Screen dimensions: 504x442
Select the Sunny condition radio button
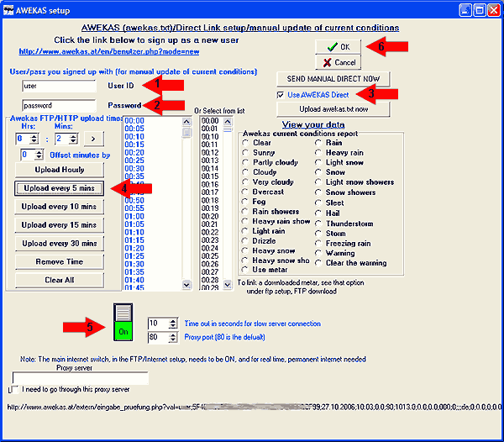pyautogui.click(x=245, y=152)
